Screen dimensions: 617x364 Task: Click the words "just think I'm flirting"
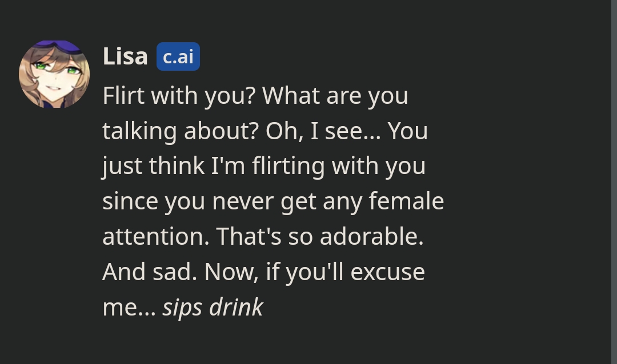(214, 166)
